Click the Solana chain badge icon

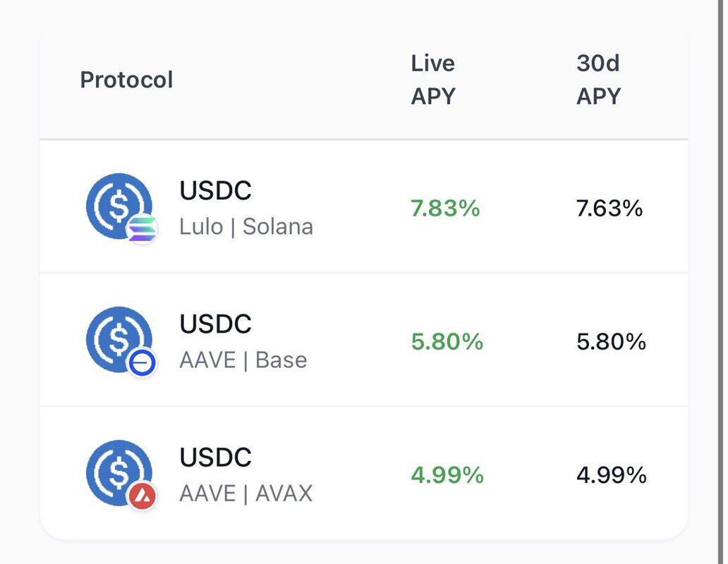pyautogui.click(x=142, y=230)
